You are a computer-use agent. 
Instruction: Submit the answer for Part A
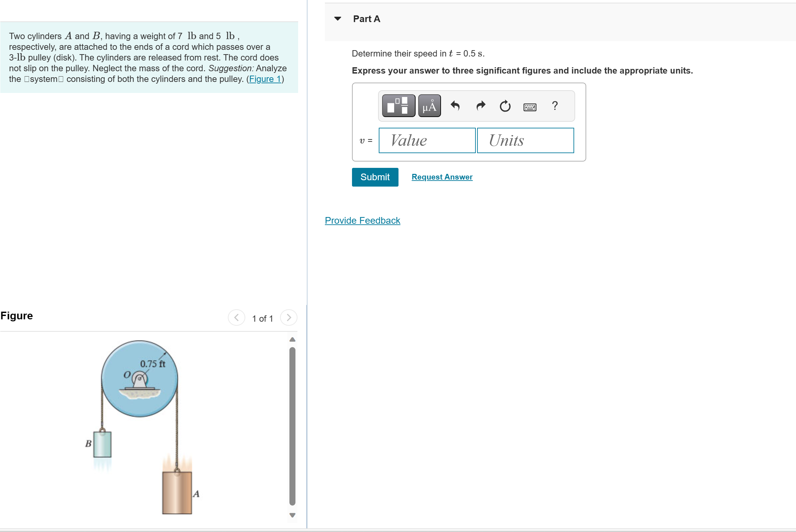point(375,177)
